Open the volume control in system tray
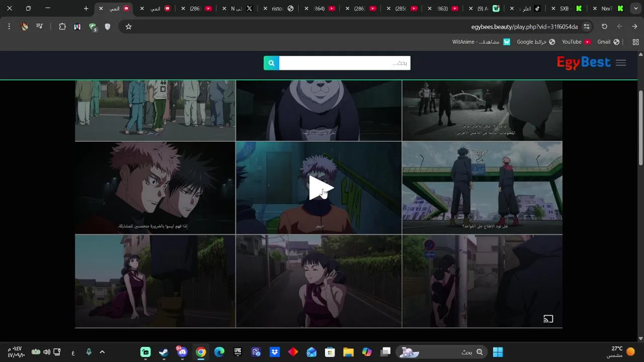The width and height of the screenshot is (644, 362). coord(47,352)
